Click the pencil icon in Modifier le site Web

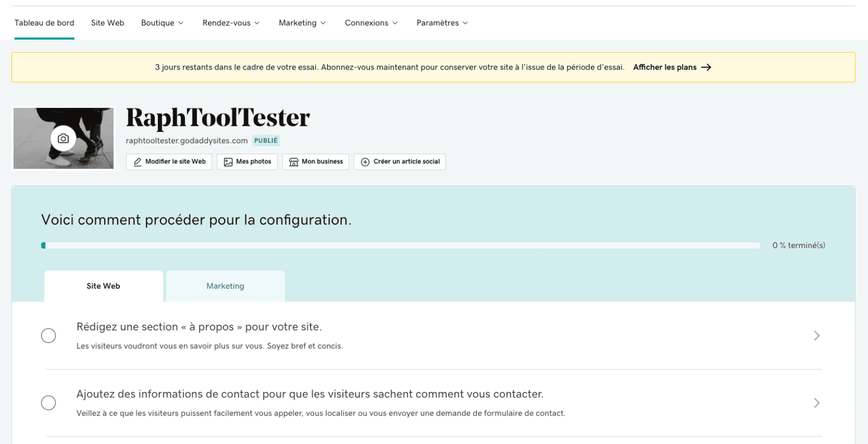pos(137,162)
